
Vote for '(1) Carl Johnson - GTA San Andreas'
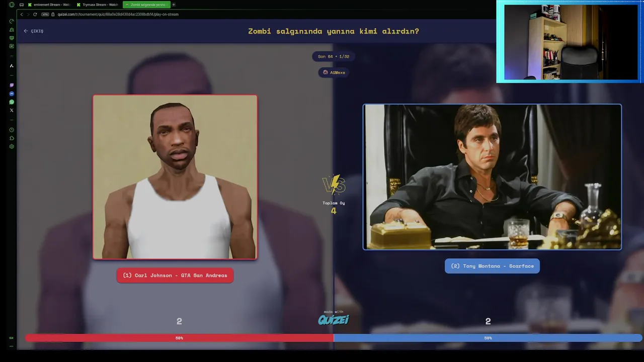point(175,276)
